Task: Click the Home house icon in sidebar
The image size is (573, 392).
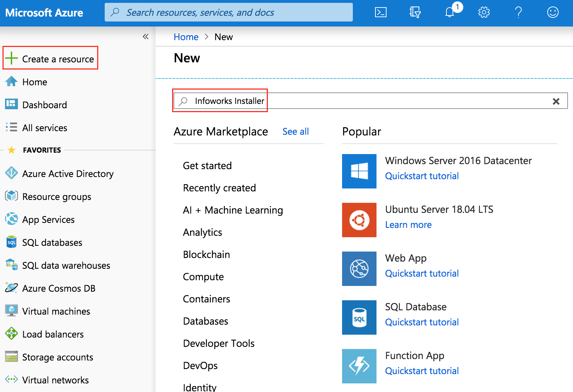Action: click(11, 82)
